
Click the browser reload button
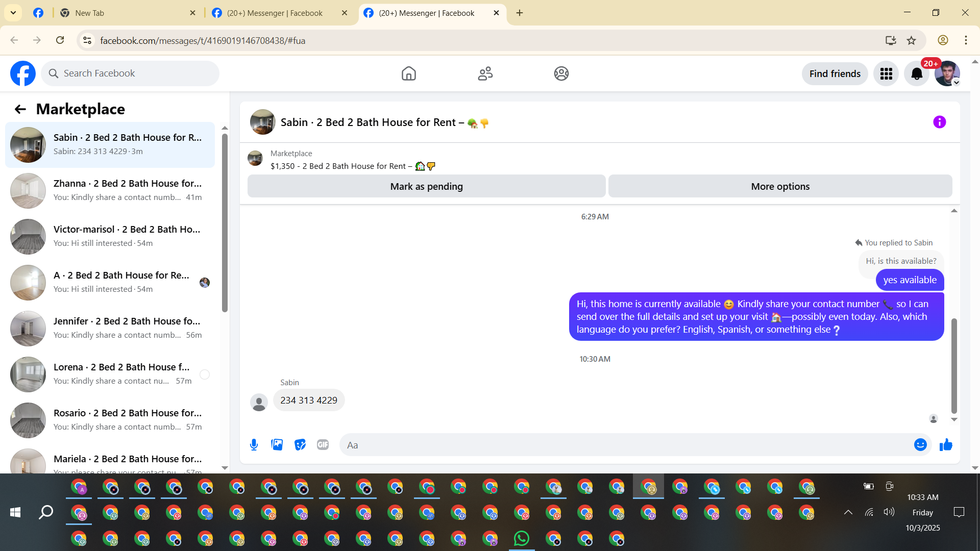tap(60, 40)
